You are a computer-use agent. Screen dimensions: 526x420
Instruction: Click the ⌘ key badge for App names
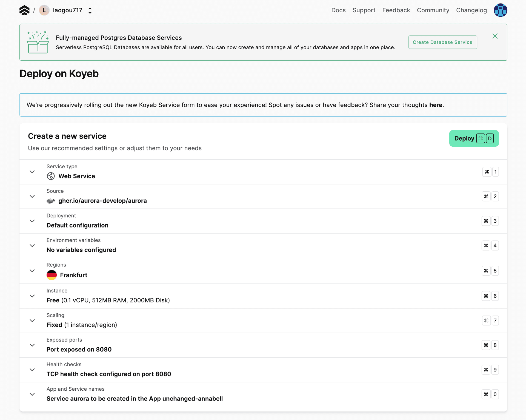[x=486, y=394]
